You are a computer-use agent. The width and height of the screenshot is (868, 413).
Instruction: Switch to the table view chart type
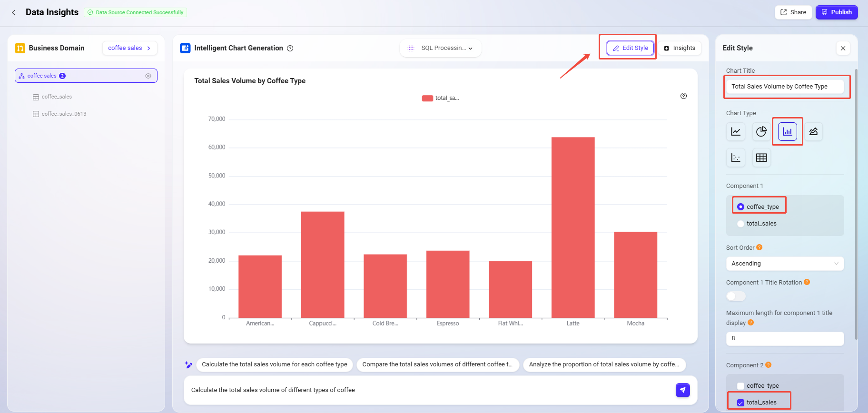click(761, 157)
